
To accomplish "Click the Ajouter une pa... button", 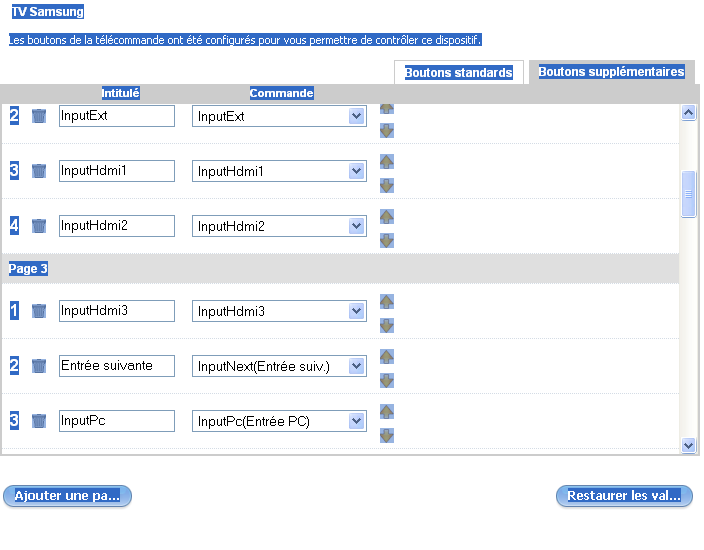I will click(67, 496).
